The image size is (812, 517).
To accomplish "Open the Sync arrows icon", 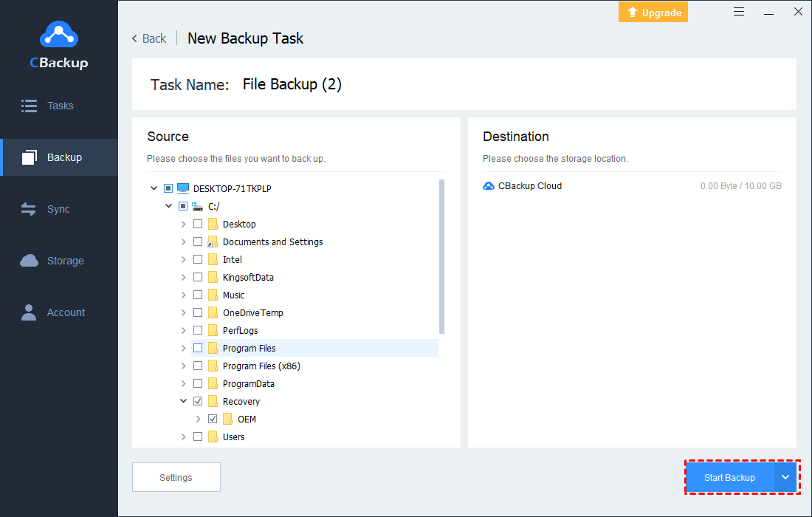I will 29,209.
